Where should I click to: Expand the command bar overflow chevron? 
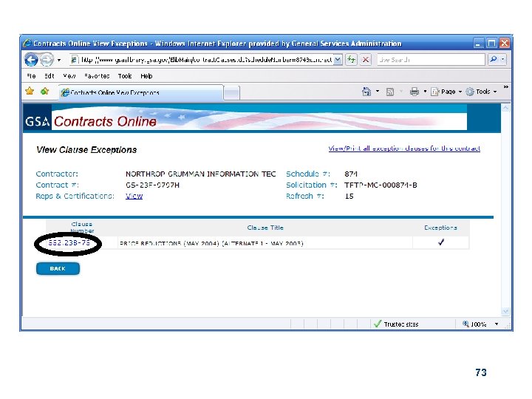coord(505,87)
